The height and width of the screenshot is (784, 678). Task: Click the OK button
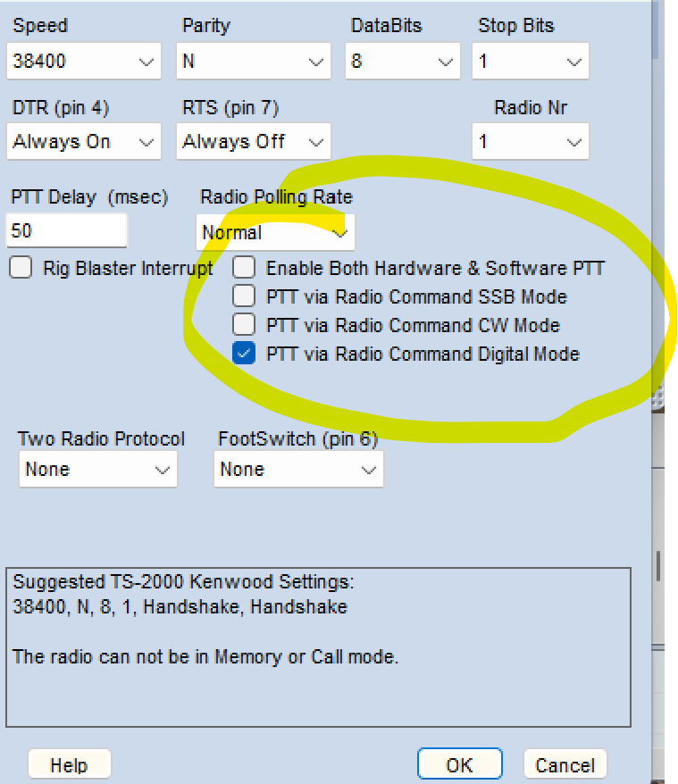point(459,764)
